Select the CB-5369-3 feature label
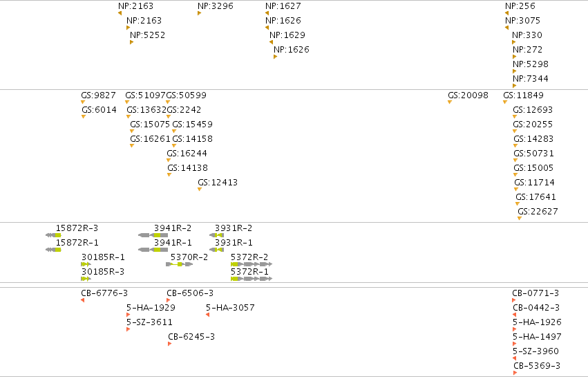The height and width of the screenshot is (377, 588). pos(537,366)
